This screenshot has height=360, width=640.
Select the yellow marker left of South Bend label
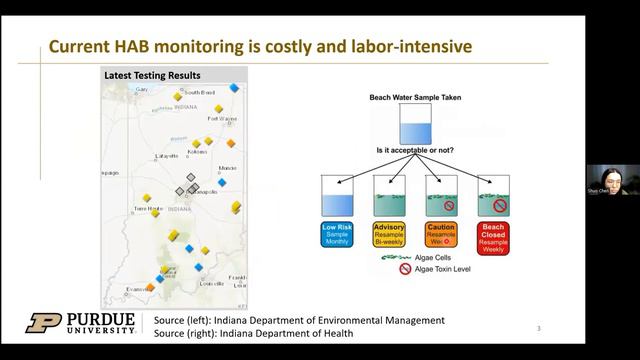(178, 97)
